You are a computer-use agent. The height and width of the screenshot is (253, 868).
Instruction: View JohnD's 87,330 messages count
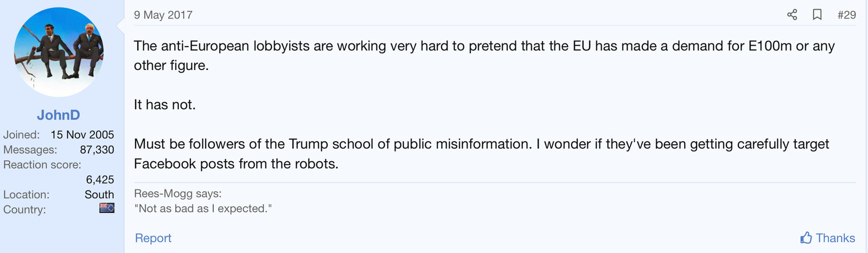[97, 150]
